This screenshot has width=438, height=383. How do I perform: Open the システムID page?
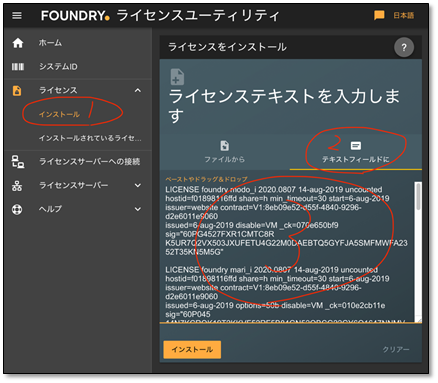pyautogui.click(x=58, y=67)
